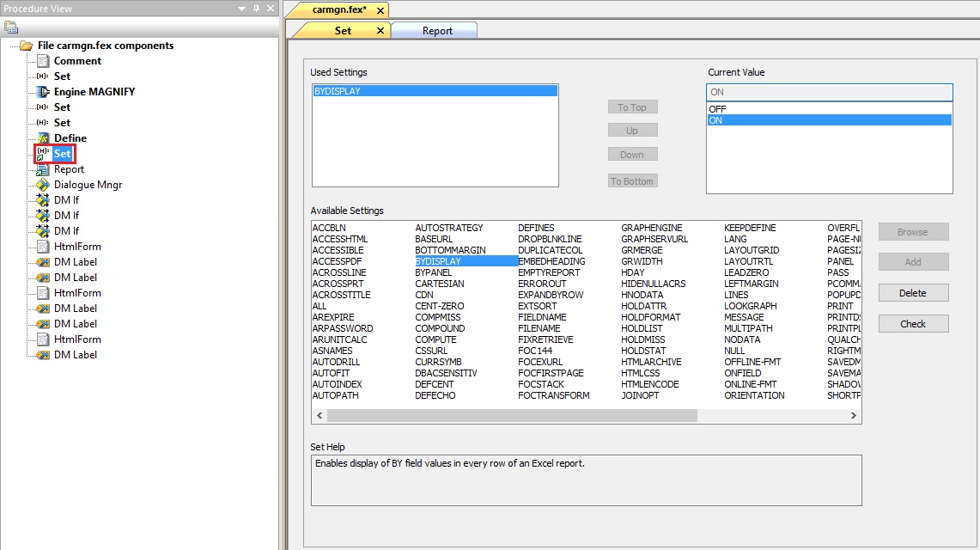Click the Define component icon
The image size is (980, 550).
point(43,138)
